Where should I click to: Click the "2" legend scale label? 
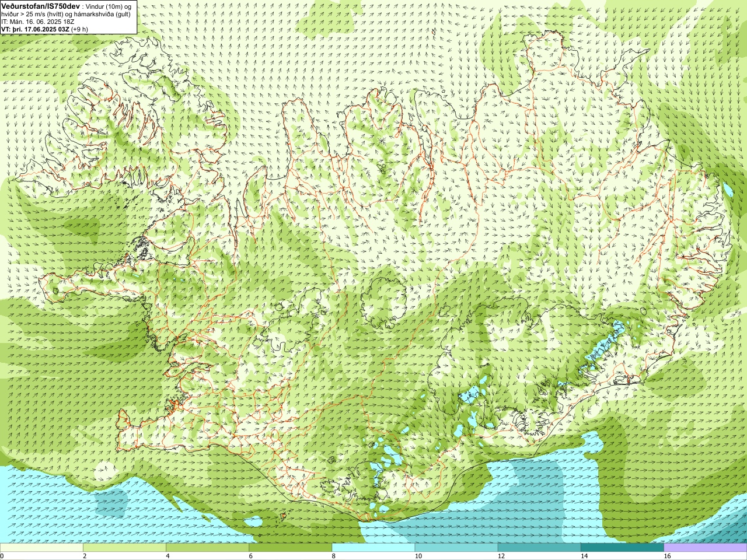click(x=85, y=556)
